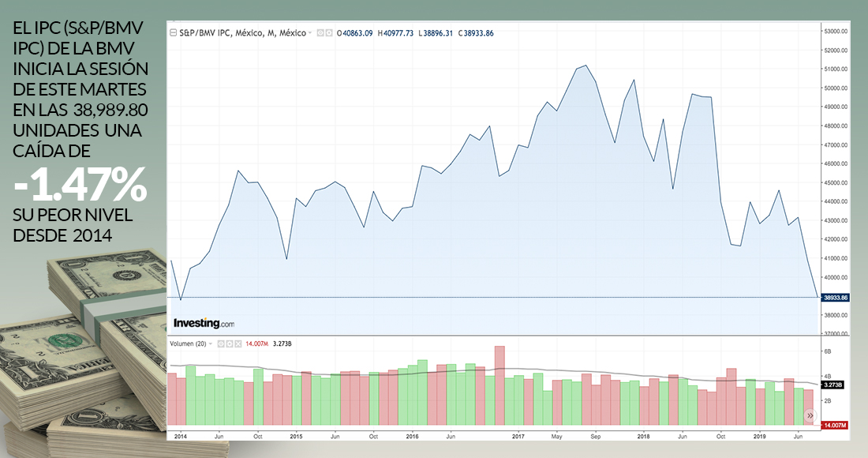Screen dimensions: 868x458
Task: Open the S&P/BMV IPC series dropdown arrow
Action: pyautogui.click(x=310, y=33)
